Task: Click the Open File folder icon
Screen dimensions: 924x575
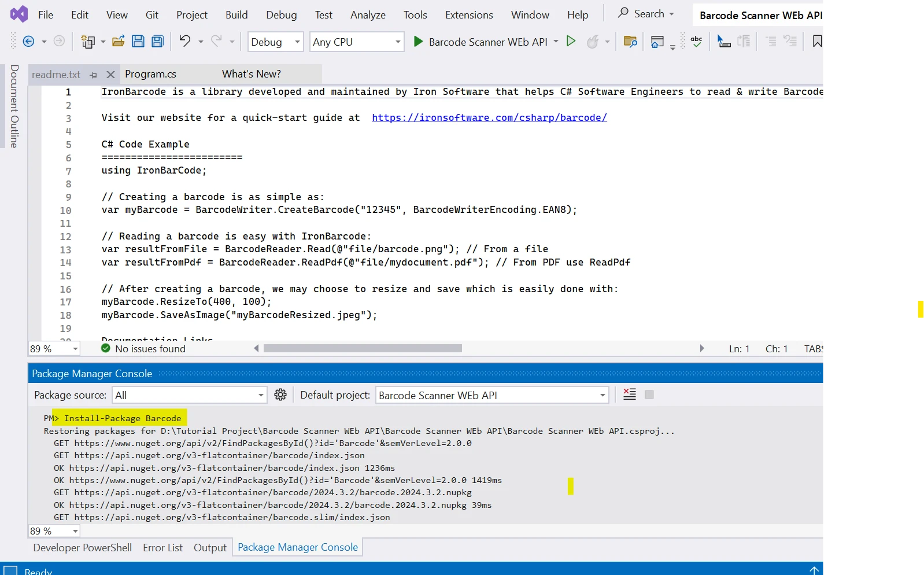Action: point(119,41)
